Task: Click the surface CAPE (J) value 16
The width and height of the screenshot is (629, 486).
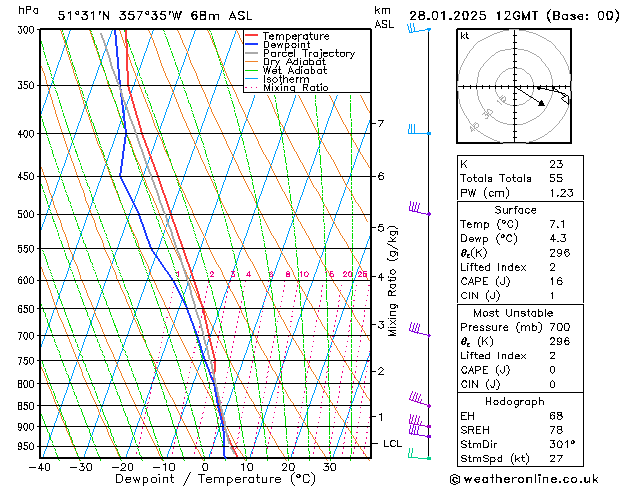Action: click(556, 281)
